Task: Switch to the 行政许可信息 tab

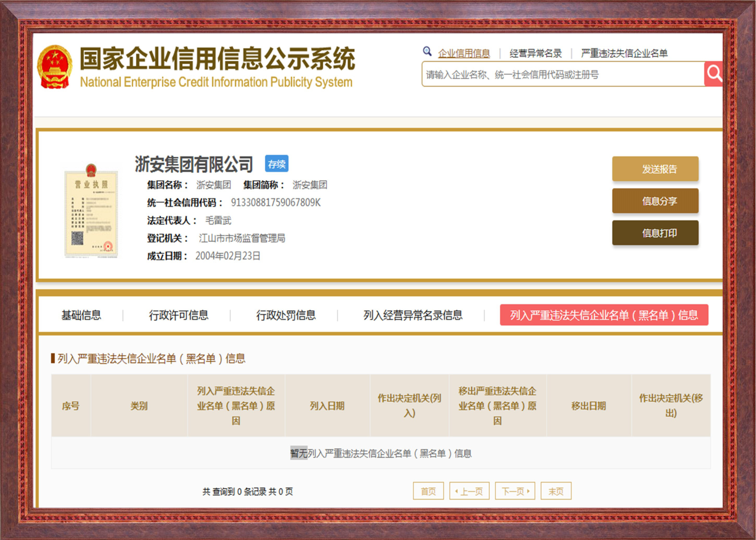Action: (x=179, y=315)
